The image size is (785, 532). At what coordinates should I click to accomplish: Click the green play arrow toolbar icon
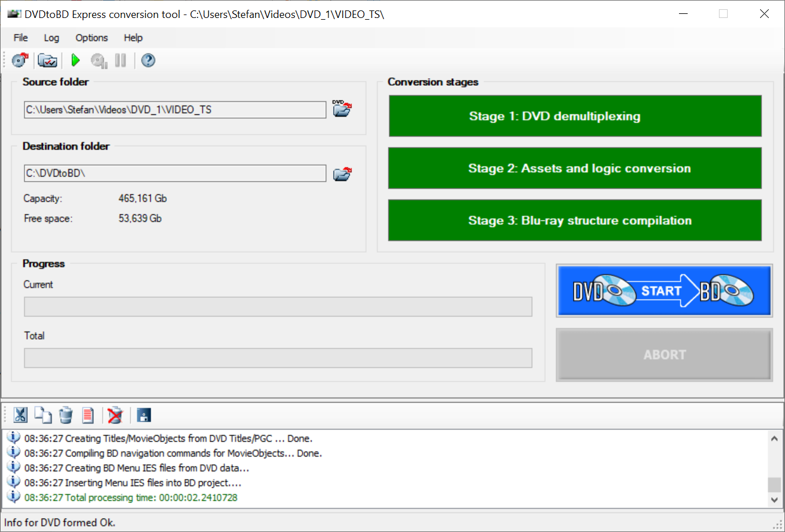click(x=75, y=60)
